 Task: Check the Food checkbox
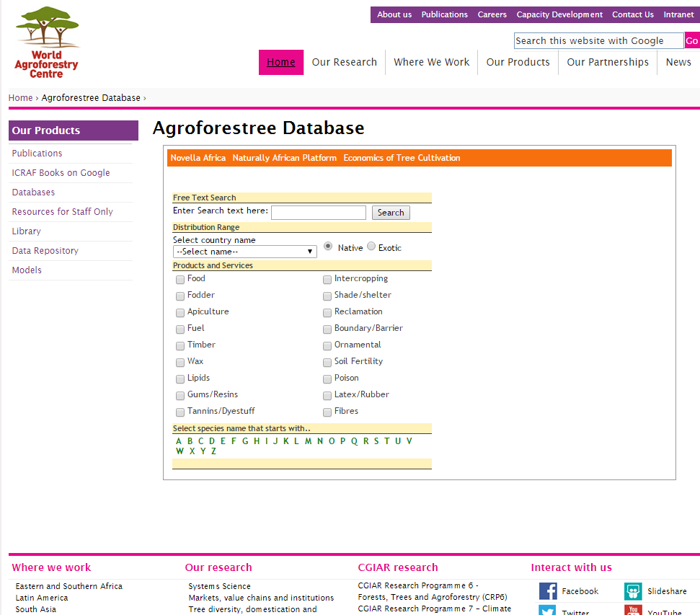[x=180, y=279]
